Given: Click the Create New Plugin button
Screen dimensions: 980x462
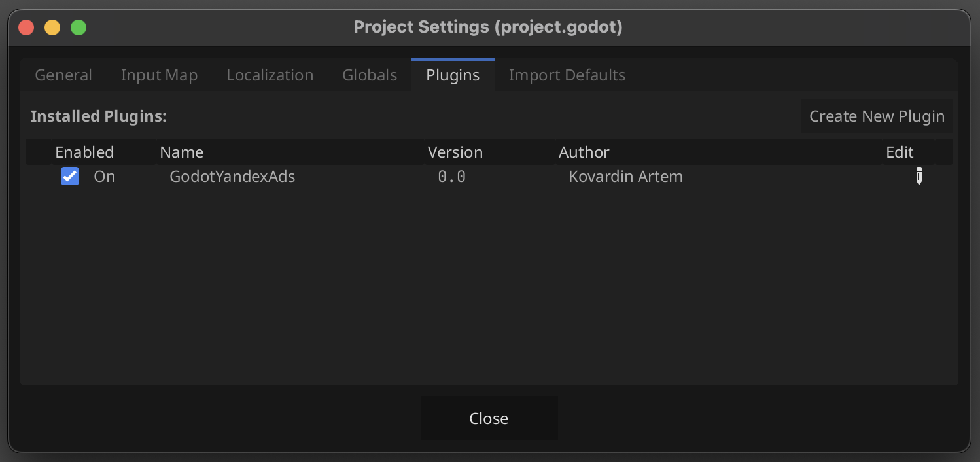Looking at the screenshot, I should tap(877, 116).
